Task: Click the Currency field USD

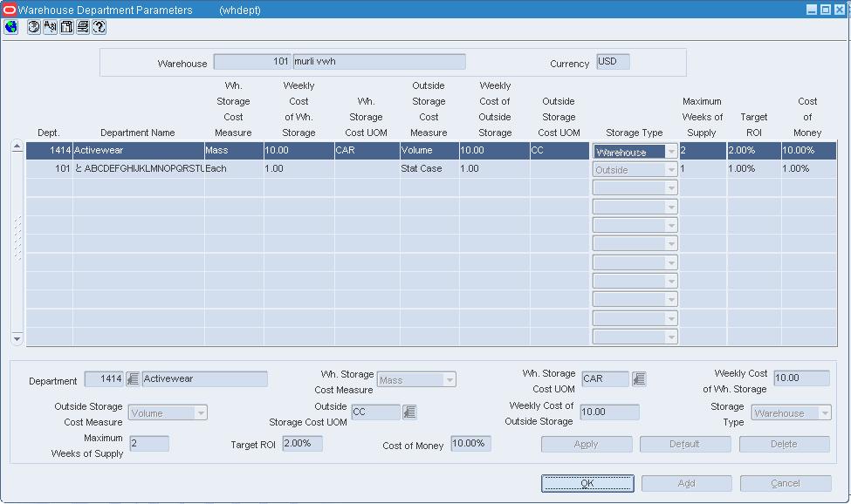Action: [613, 62]
